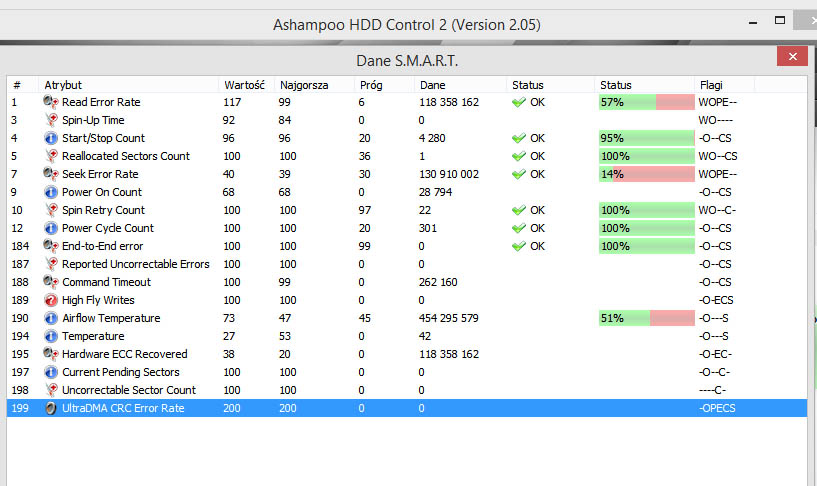Click the 14% status bar for Seek Error Rate

pos(647,174)
